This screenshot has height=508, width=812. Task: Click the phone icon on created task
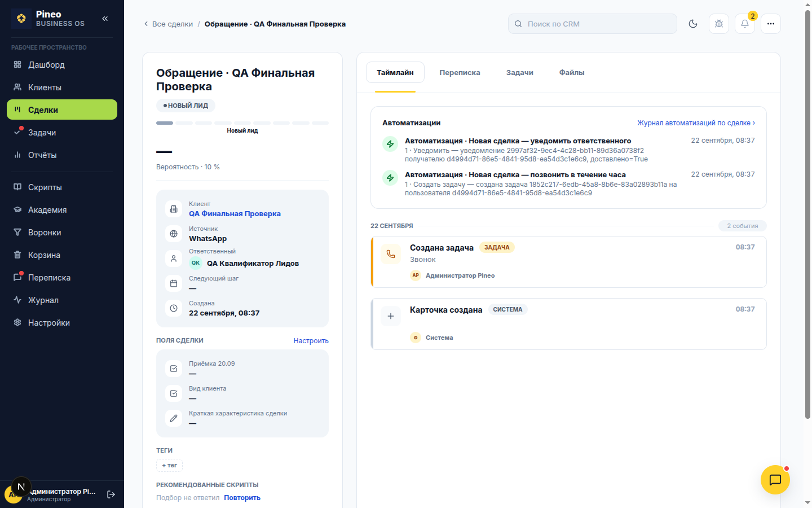391,254
